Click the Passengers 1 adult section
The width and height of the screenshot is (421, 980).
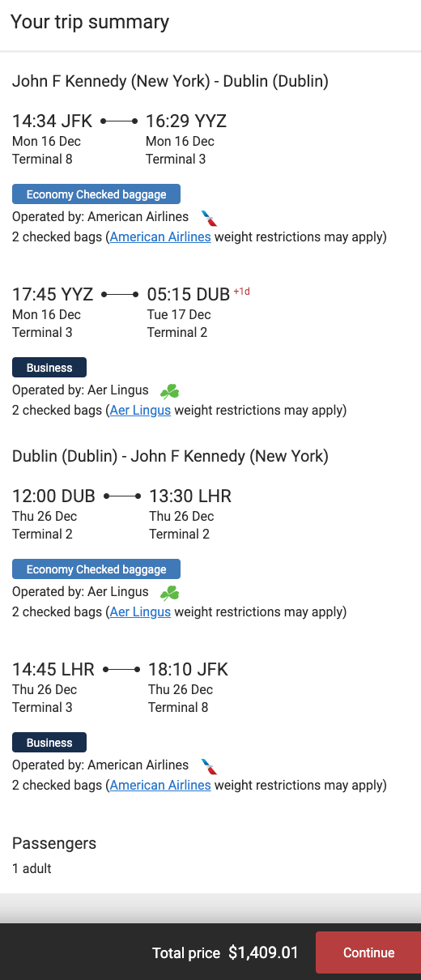(54, 855)
